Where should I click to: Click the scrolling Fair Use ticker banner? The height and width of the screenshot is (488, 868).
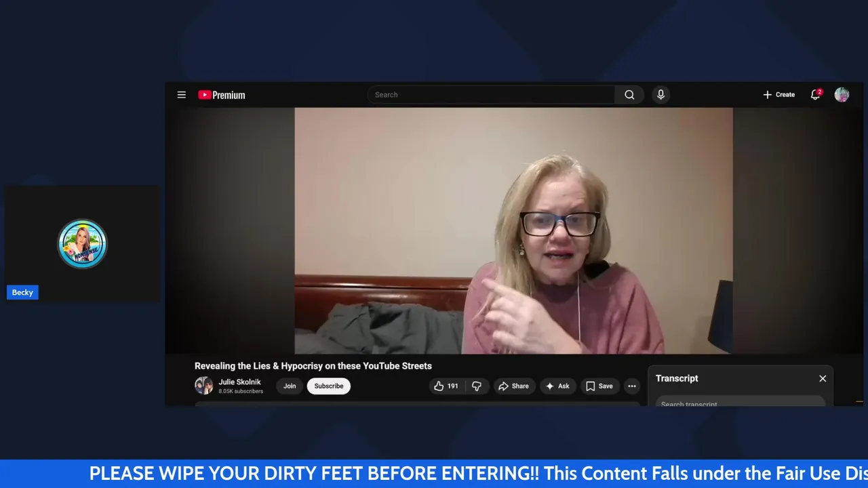click(x=434, y=473)
